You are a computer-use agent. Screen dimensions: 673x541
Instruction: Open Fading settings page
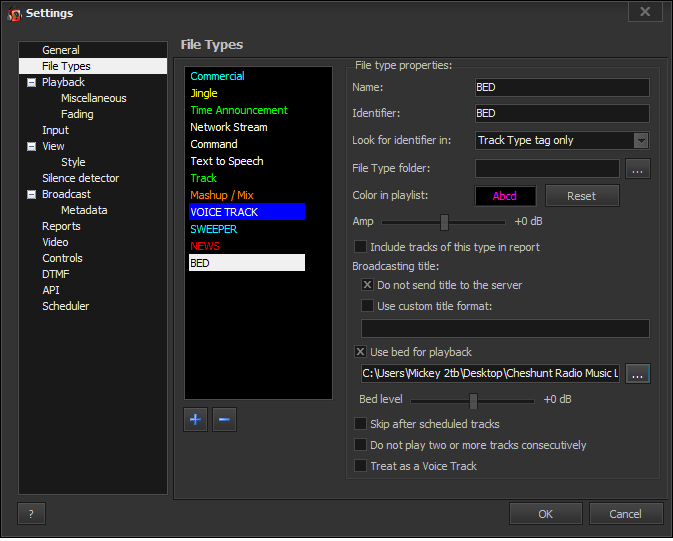click(x=77, y=115)
